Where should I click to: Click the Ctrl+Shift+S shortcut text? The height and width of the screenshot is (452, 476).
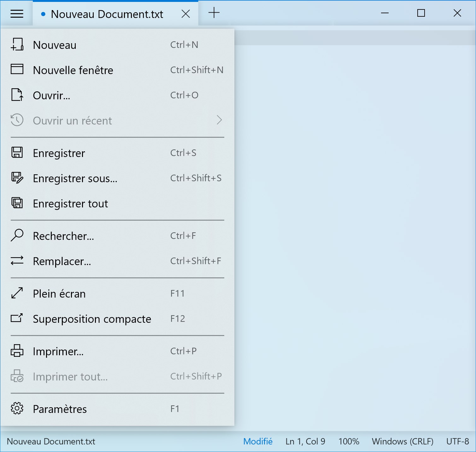click(x=196, y=178)
